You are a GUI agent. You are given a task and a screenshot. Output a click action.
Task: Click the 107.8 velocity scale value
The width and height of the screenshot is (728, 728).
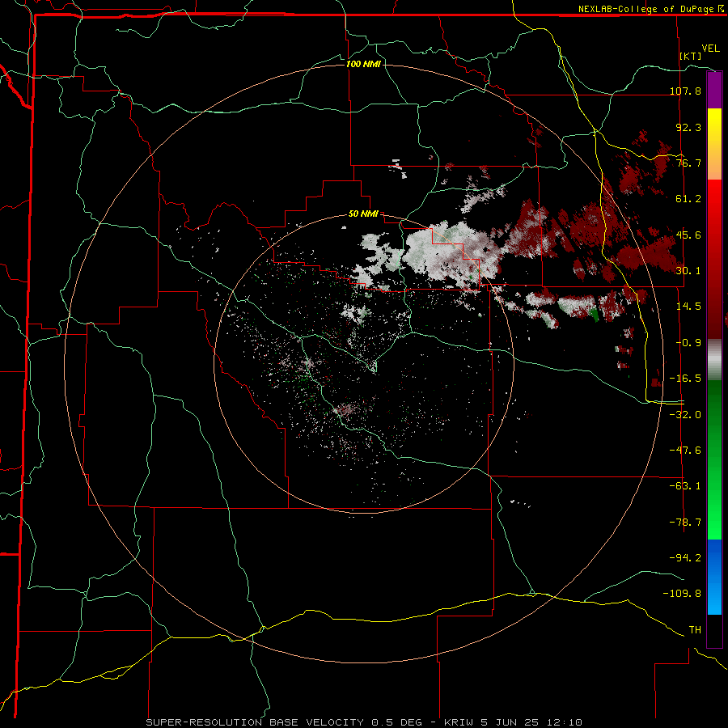685,91
